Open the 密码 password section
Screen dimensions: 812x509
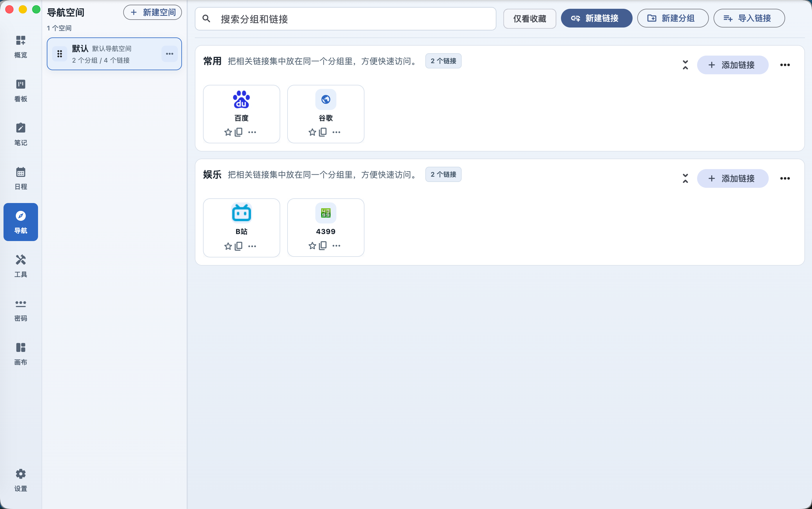pos(20,310)
